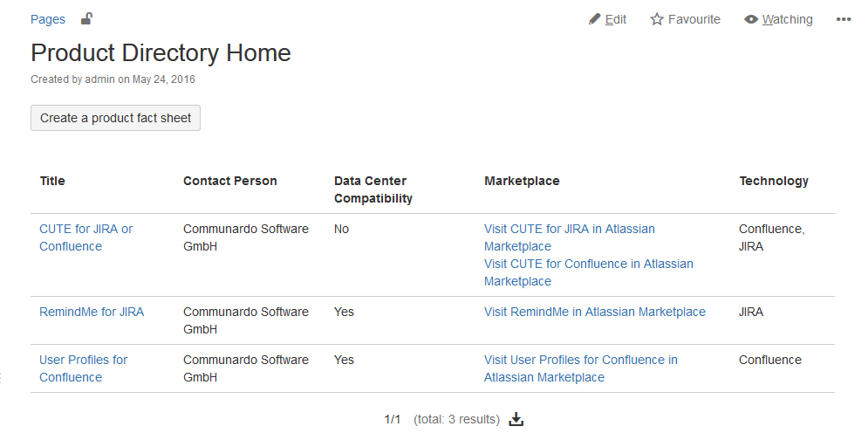Image resolution: width=868 pixels, height=440 pixels.
Task: Click Created by admin on May 24, 2016
Action: point(113,79)
